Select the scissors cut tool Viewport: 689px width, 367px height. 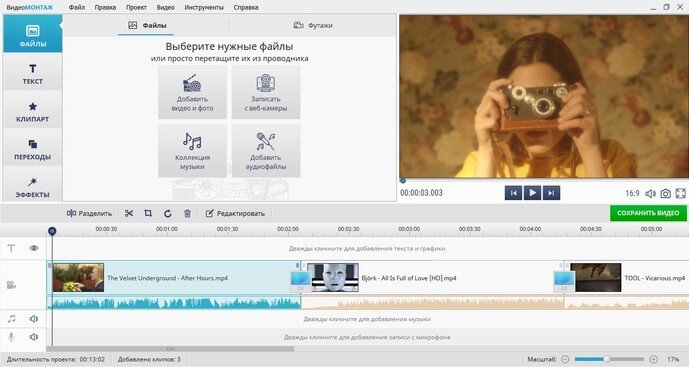(129, 214)
